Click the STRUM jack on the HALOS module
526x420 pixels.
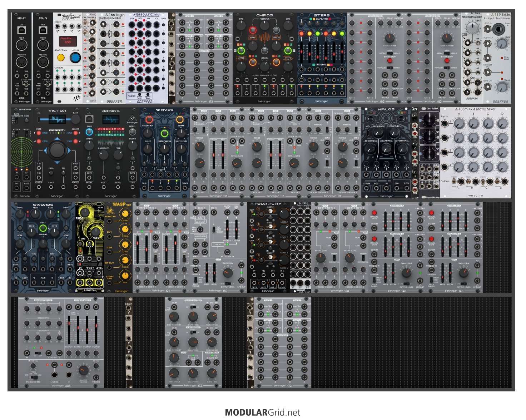pos(367,189)
